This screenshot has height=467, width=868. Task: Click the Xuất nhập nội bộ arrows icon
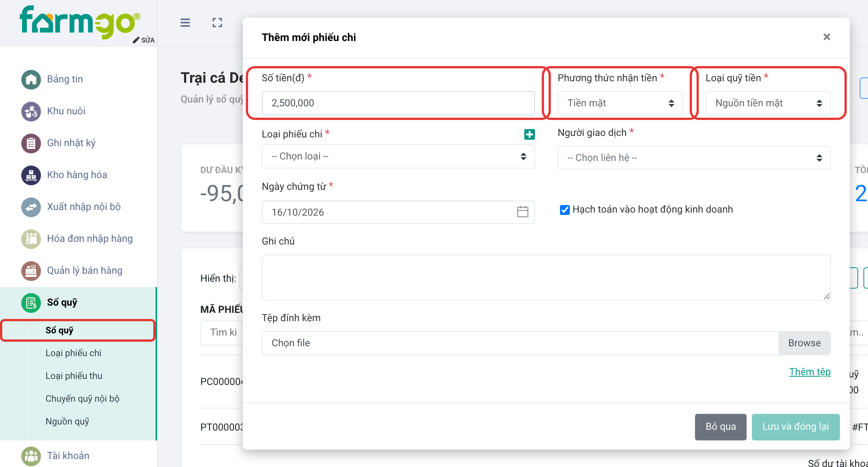(x=31, y=207)
